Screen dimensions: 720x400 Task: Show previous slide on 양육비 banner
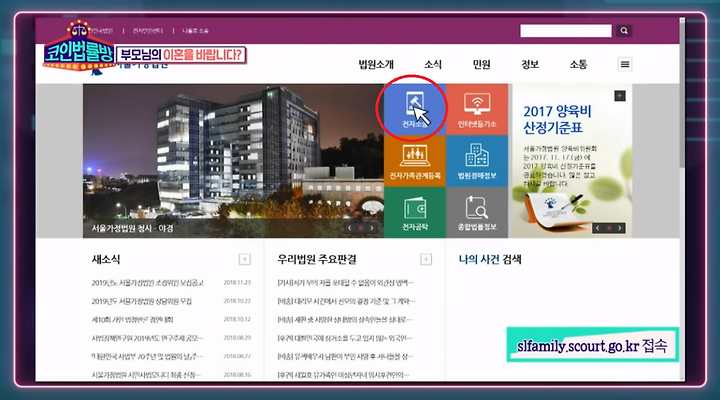[597, 228]
